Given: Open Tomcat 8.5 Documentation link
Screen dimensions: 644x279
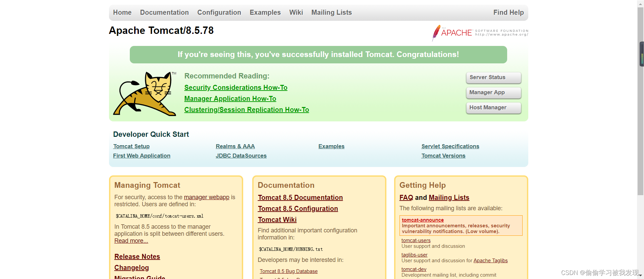Looking at the screenshot, I should click(300, 198).
